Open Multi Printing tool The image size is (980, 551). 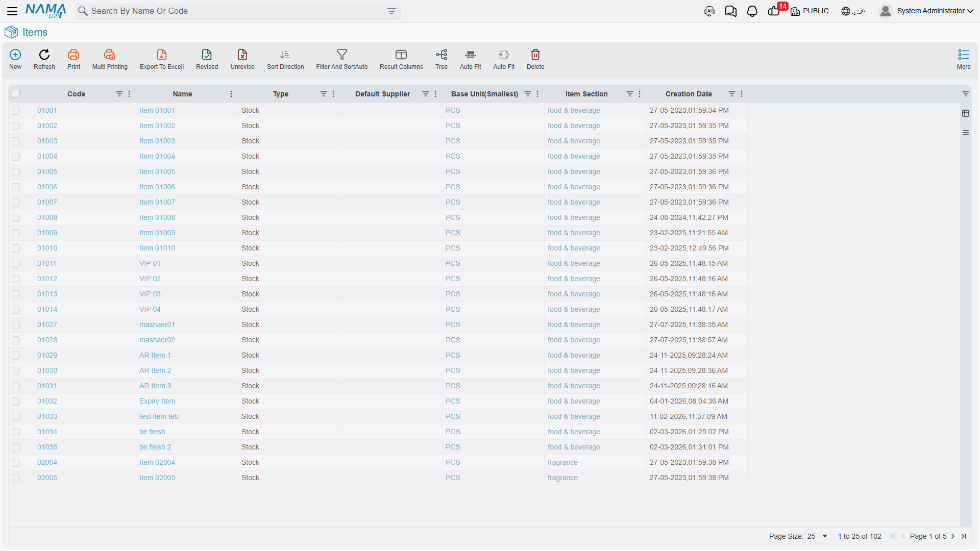(110, 59)
